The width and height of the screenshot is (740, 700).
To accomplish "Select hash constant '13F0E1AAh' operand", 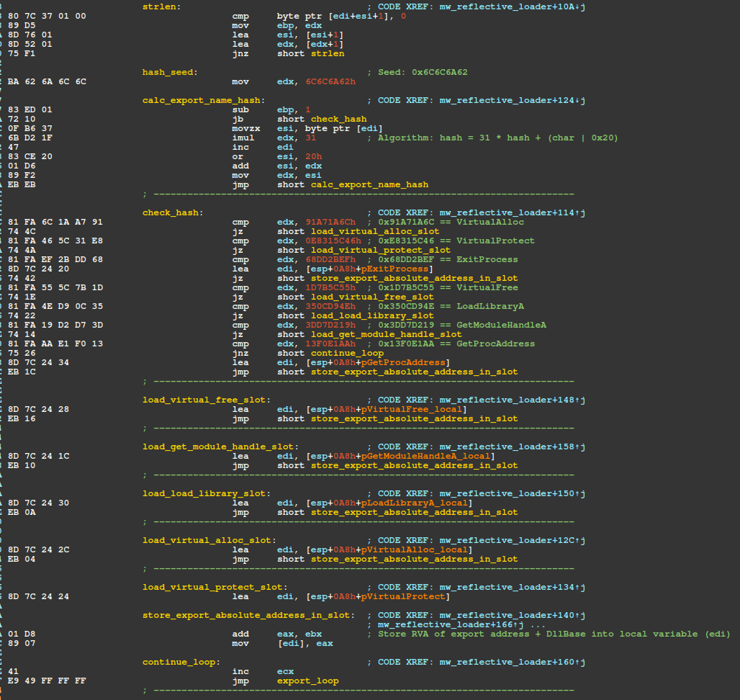I will click(330, 344).
